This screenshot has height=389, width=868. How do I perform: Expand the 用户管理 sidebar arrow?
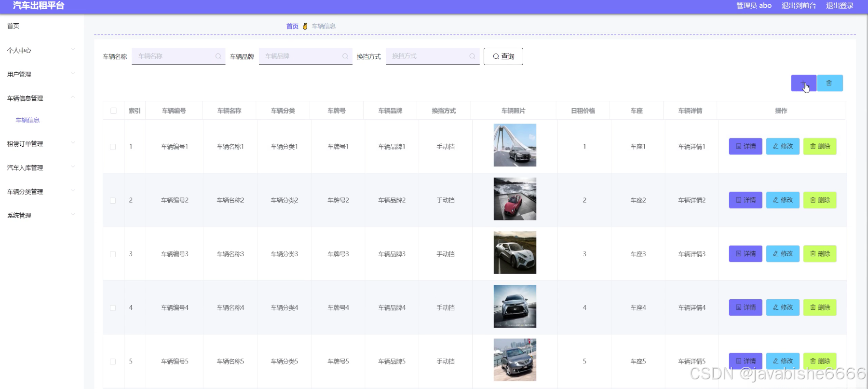73,73
